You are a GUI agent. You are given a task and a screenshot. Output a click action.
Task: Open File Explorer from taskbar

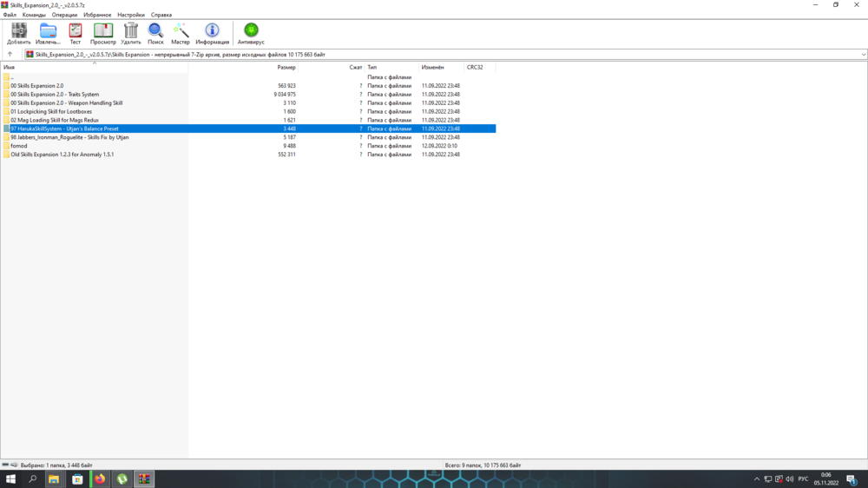(x=54, y=479)
